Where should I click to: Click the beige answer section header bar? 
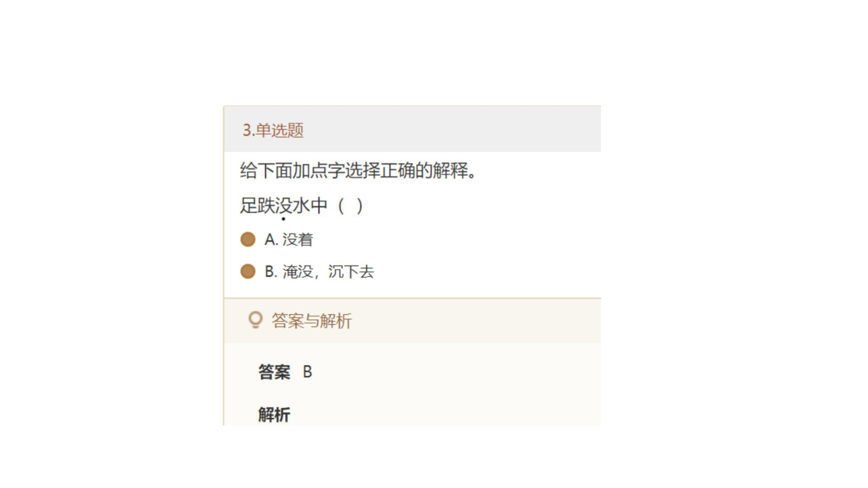tap(412, 321)
